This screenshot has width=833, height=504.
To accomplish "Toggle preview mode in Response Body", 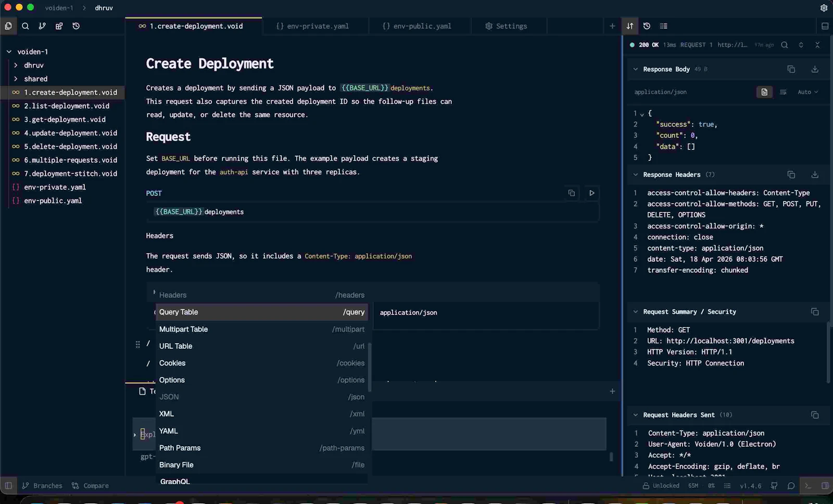I will pos(764,92).
